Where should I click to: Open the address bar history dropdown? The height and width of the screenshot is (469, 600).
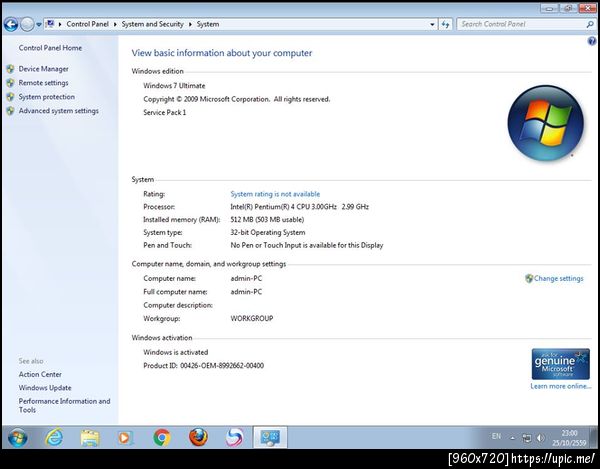[432, 24]
